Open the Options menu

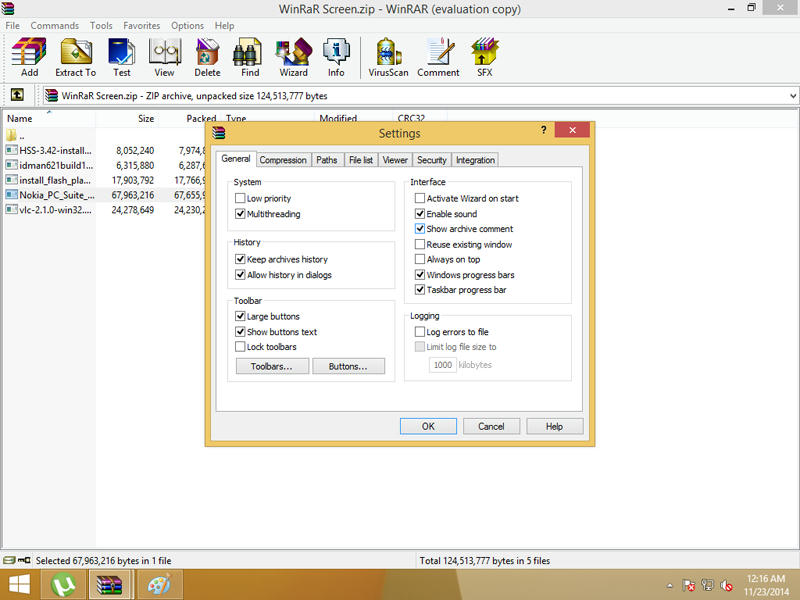pyautogui.click(x=187, y=26)
